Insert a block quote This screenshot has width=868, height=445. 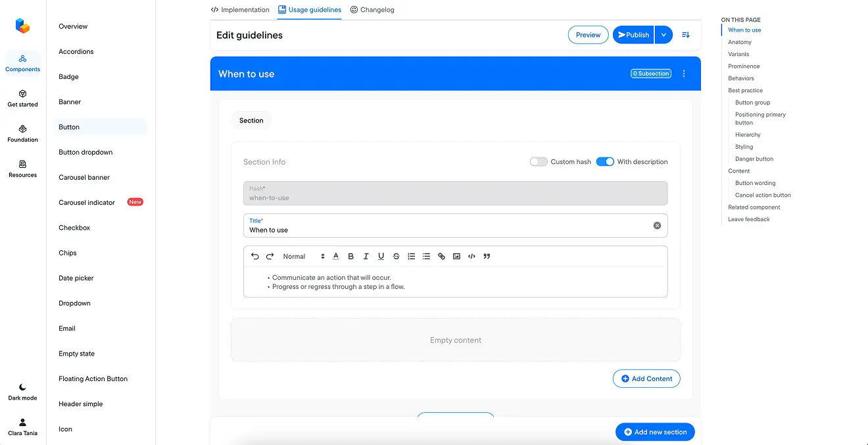[x=487, y=257]
